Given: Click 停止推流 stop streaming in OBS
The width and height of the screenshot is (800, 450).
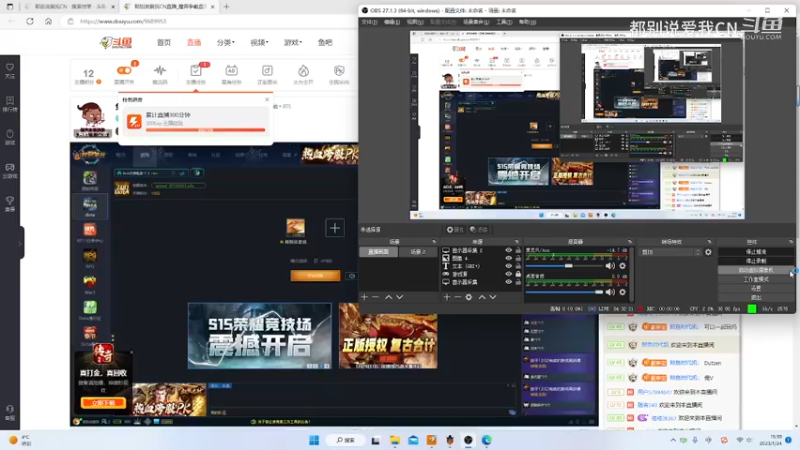Looking at the screenshot, I should [756, 252].
